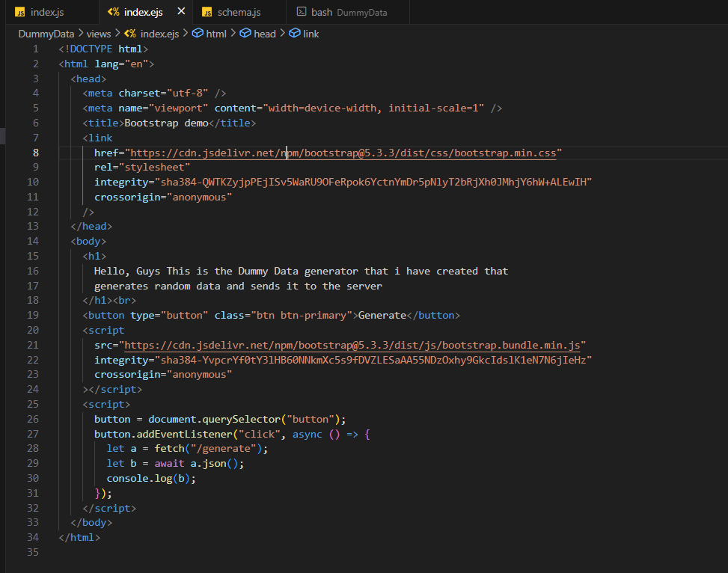Click the addEventListener call text
This screenshot has width=728, height=573.
184,434
